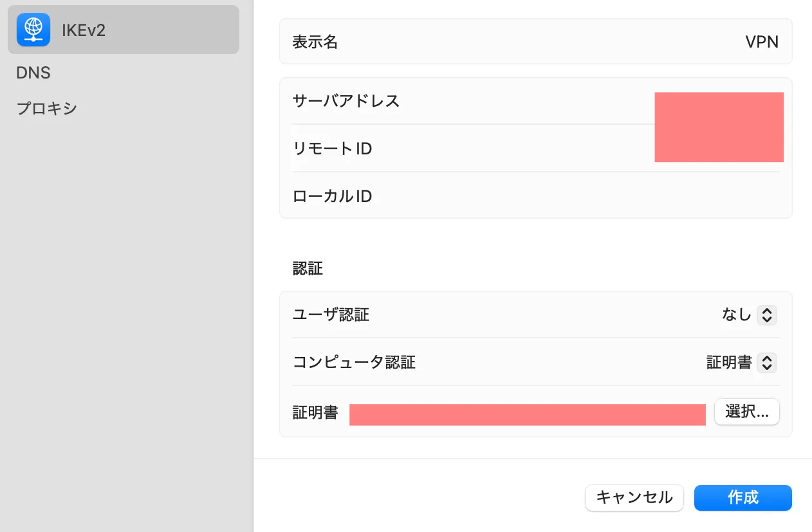Image resolution: width=812 pixels, height=532 pixels.
Task: Click the なし value for ユーザ認証
Action: point(736,315)
